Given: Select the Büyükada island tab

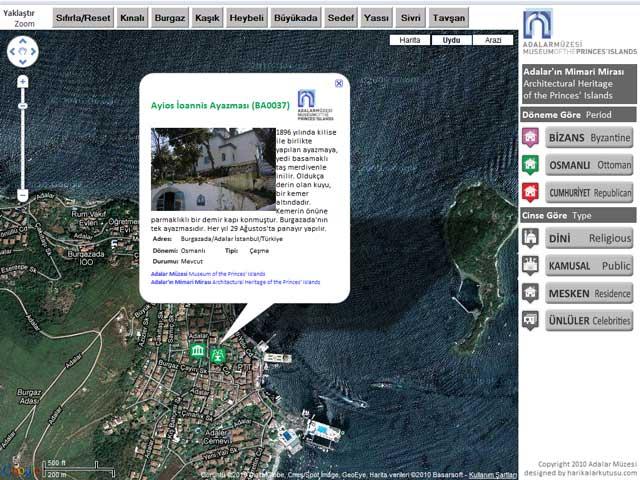Looking at the screenshot, I should pyautogui.click(x=296, y=18).
